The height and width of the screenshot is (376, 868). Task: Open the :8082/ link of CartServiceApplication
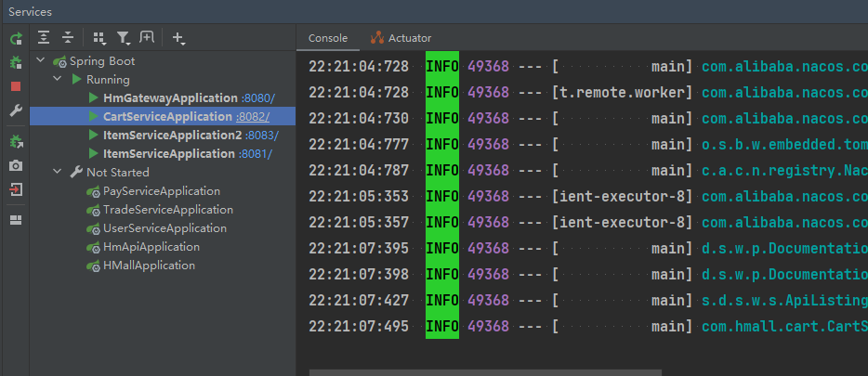pos(253,117)
